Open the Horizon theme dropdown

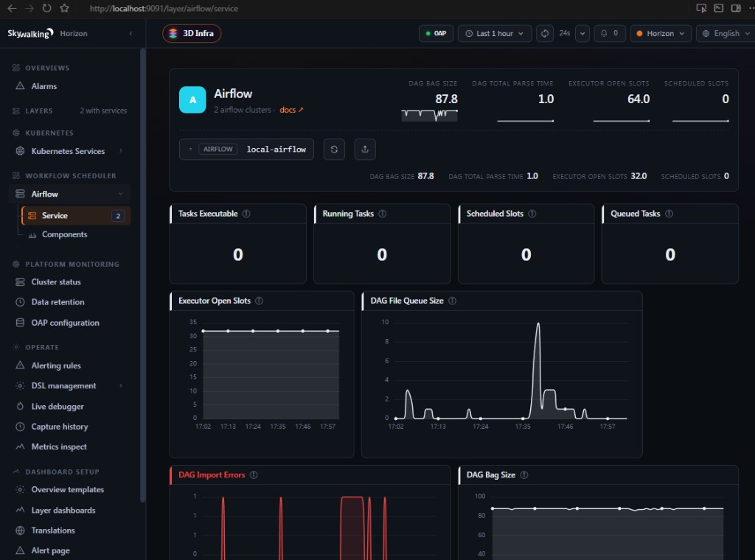click(661, 33)
